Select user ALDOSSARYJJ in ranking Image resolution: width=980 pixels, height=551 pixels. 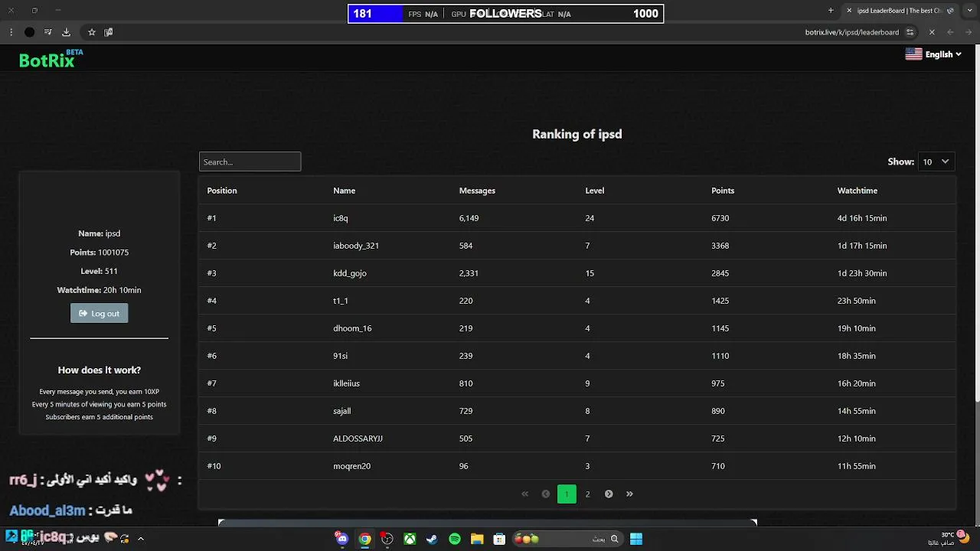click(358, 439)
